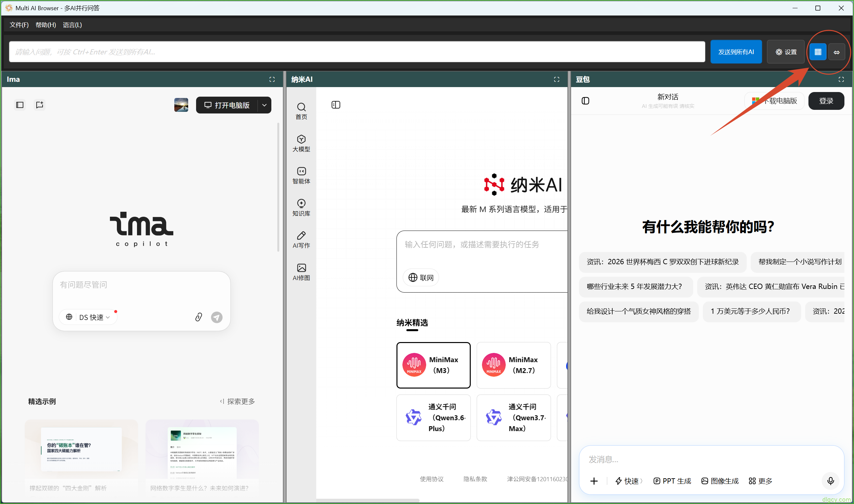Click 发送到所有AI button
Image resolution: width=854 pixels, height=504 pixels.
(x=736, y=52)
